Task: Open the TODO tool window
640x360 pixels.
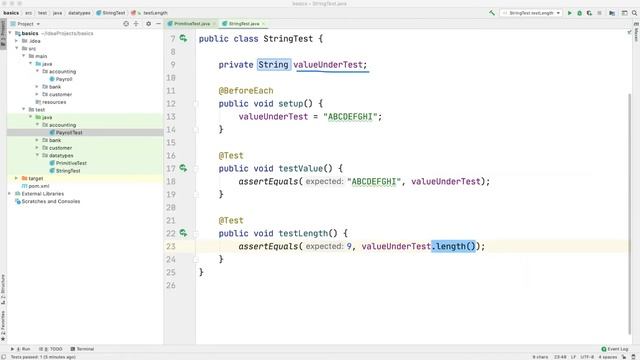Action: (x=51, y=349)
